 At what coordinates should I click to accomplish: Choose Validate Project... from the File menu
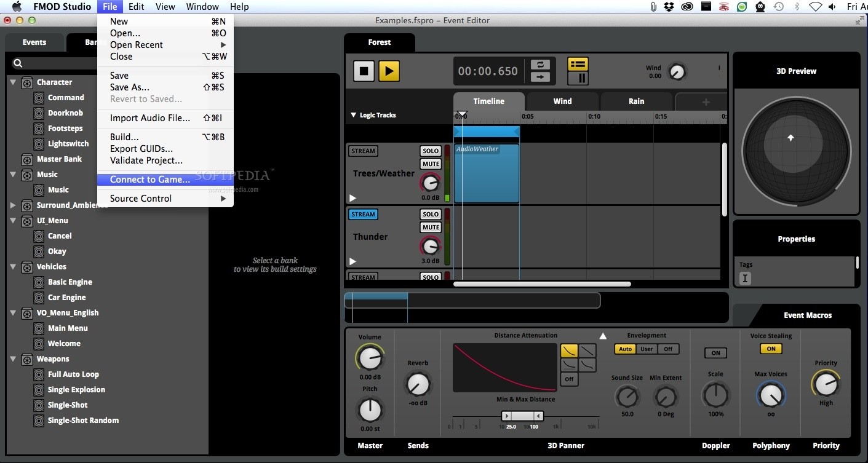tap(165, 160)
